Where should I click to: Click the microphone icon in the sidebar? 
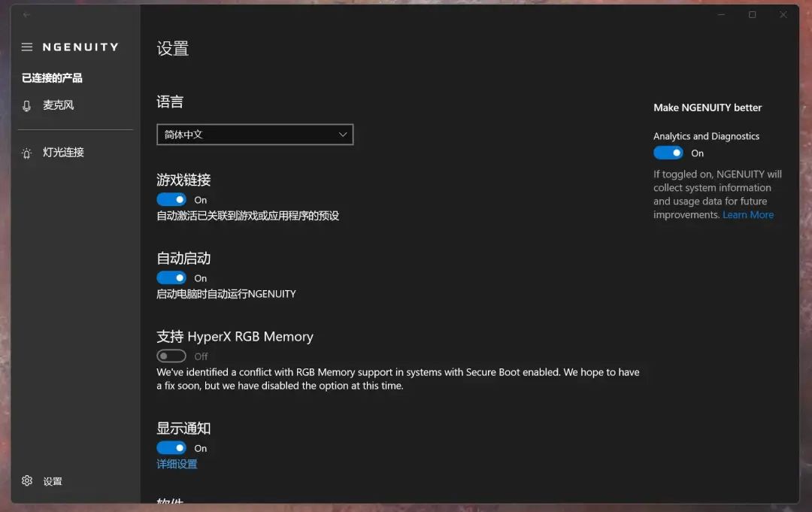point(27,105)
